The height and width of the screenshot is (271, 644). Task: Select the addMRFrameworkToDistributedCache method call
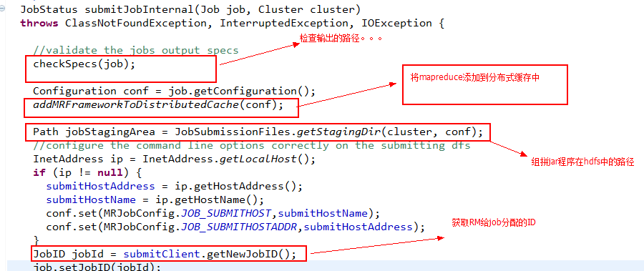click(158, 104)
